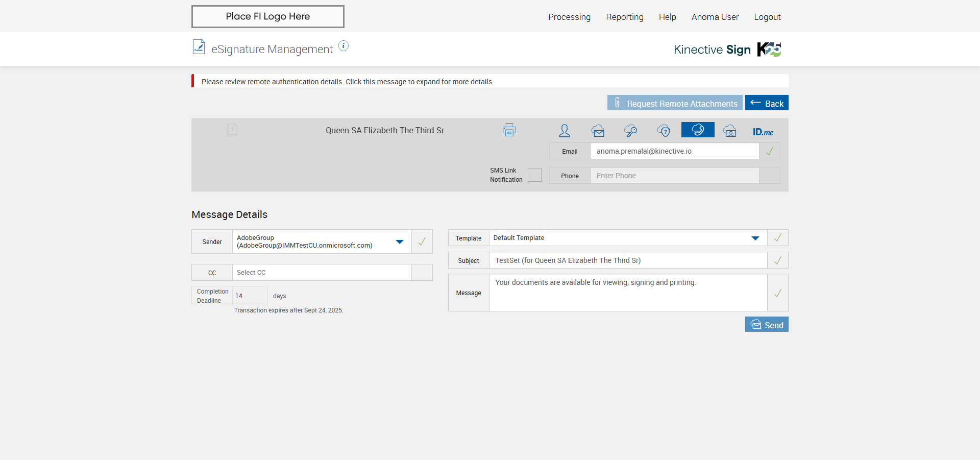Select the cloud key passcode authentication icon

click(x=630, y=131)
